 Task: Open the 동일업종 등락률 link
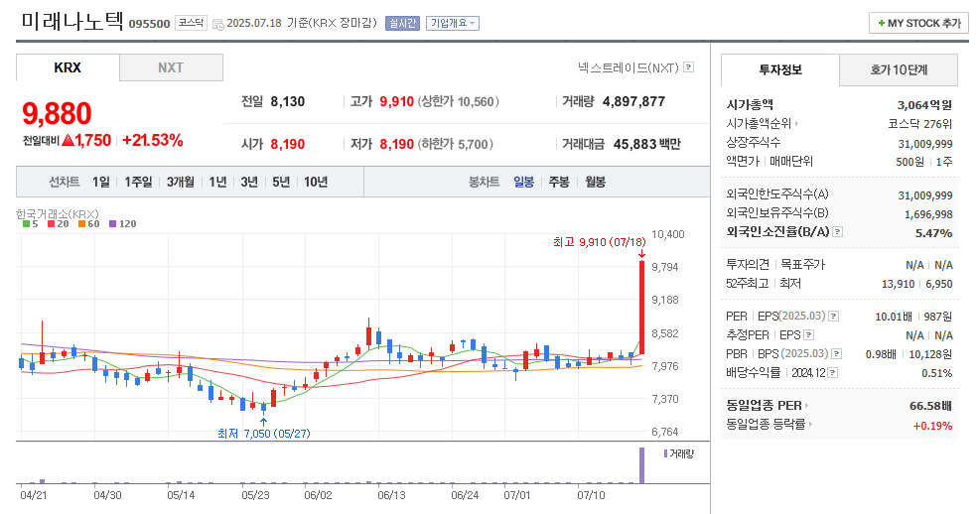766,424
